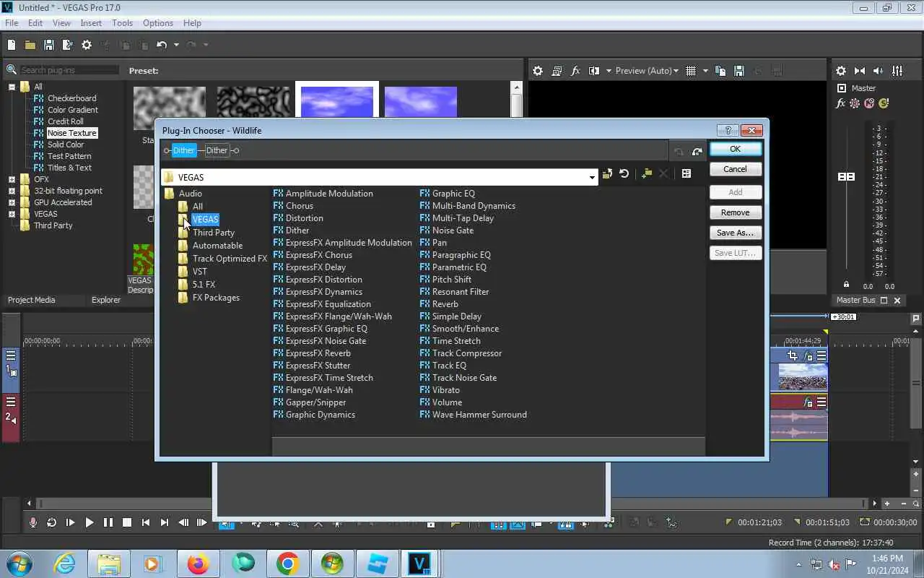
Task: Click the Undo arrow icon
Action: 162,45
